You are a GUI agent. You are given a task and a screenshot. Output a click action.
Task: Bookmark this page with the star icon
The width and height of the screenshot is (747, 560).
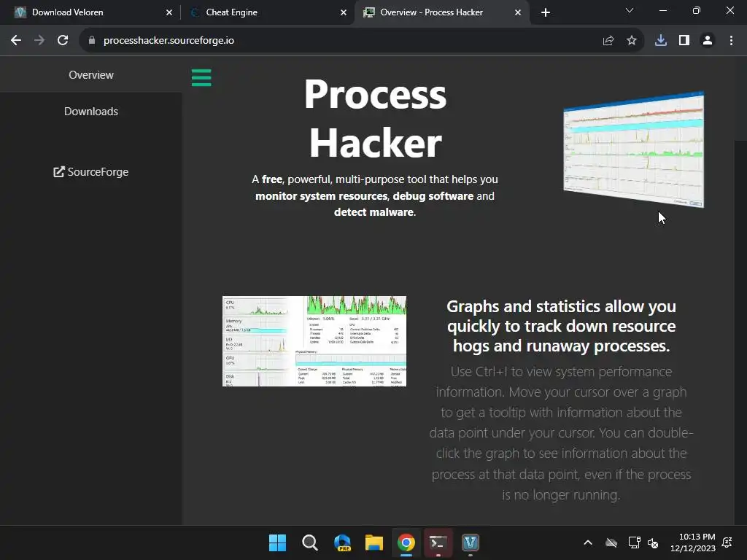tap(631, 41)
